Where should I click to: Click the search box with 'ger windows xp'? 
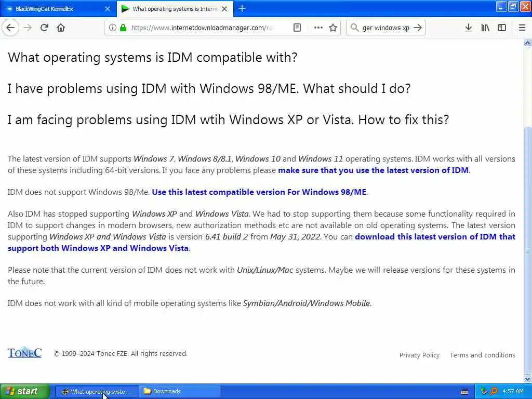click(386, 28)
